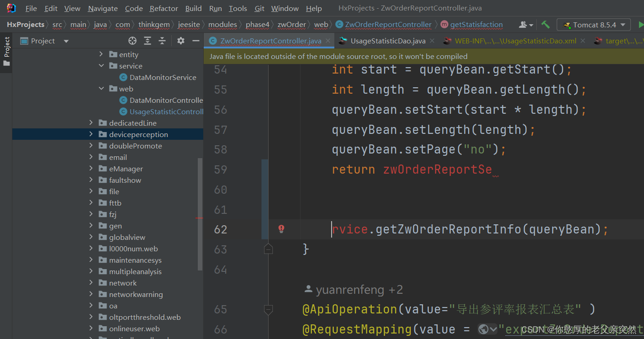This screenshot has width=644, height=339.
Task: Collapse the web folder
Action: (x=101, y=89)
